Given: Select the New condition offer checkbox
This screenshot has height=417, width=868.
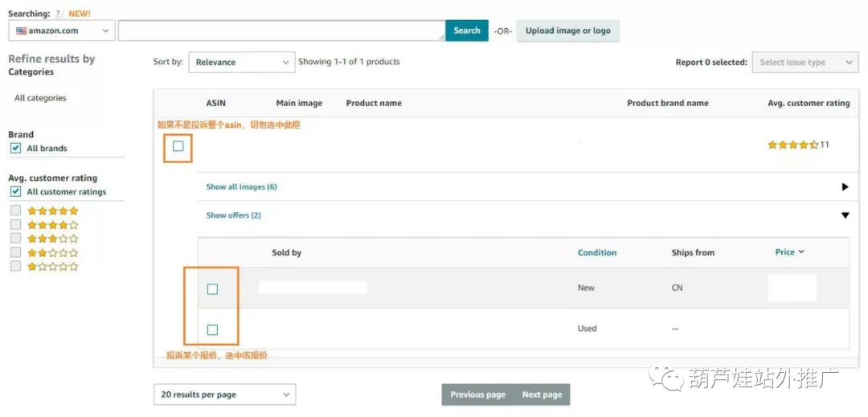Looking at the screenshot, I should [212, 288].
